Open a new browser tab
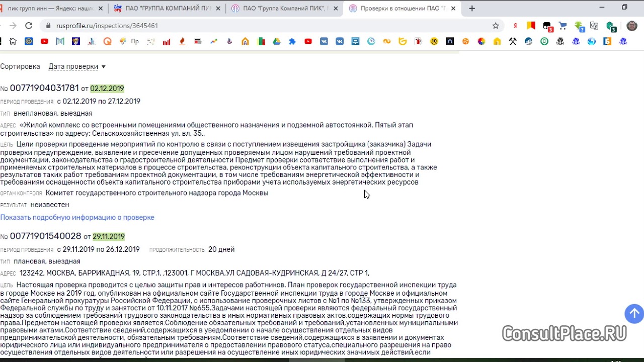Image resolution: width=644 pixels, height=362 pixels. click(x=472, y=9)
